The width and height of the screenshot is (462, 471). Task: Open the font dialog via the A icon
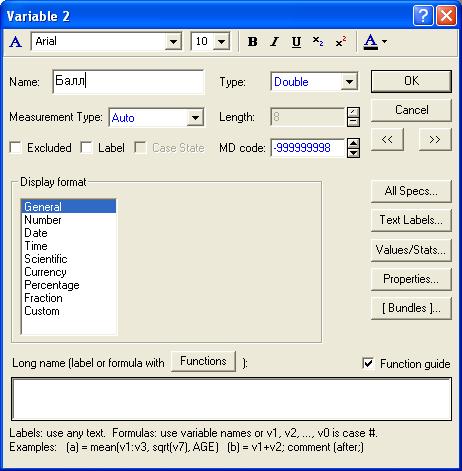[16, 42]
